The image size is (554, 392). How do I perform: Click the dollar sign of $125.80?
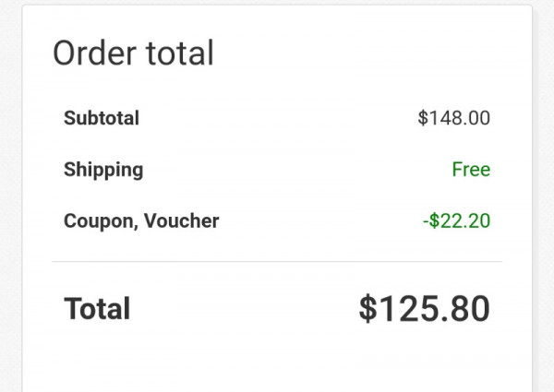coord(367,309)
